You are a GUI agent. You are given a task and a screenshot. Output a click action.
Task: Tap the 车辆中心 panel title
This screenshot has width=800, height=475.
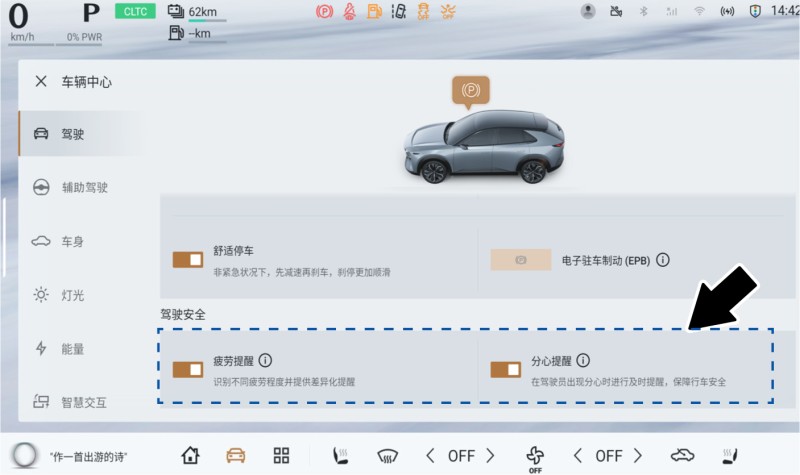[x=87, y=82]
